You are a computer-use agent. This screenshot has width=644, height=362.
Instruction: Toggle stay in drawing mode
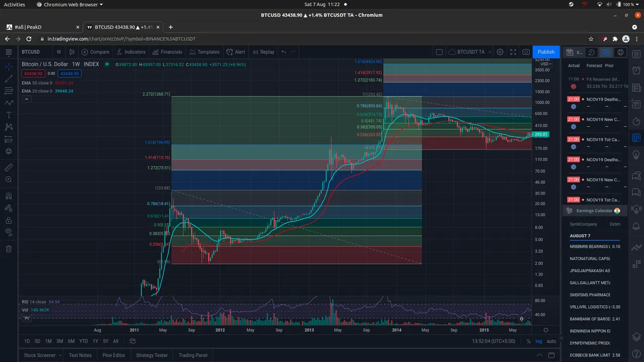click(9, 208)
